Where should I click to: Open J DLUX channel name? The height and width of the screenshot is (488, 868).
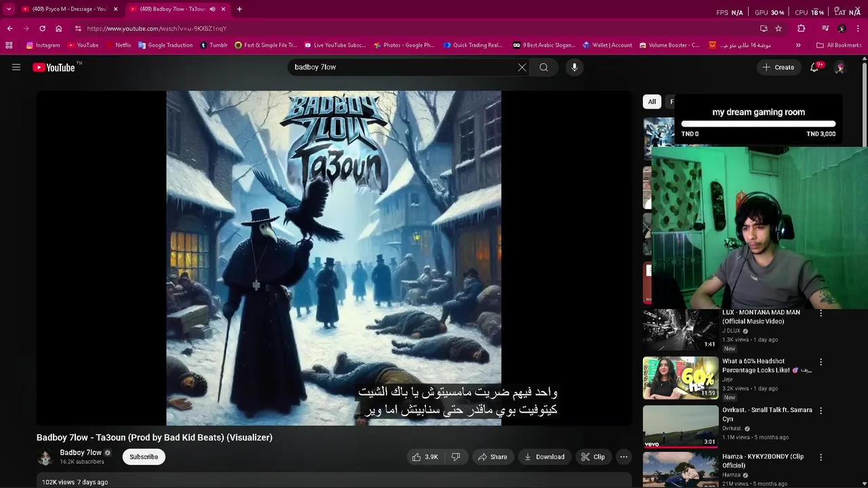(x=731, y=331)
